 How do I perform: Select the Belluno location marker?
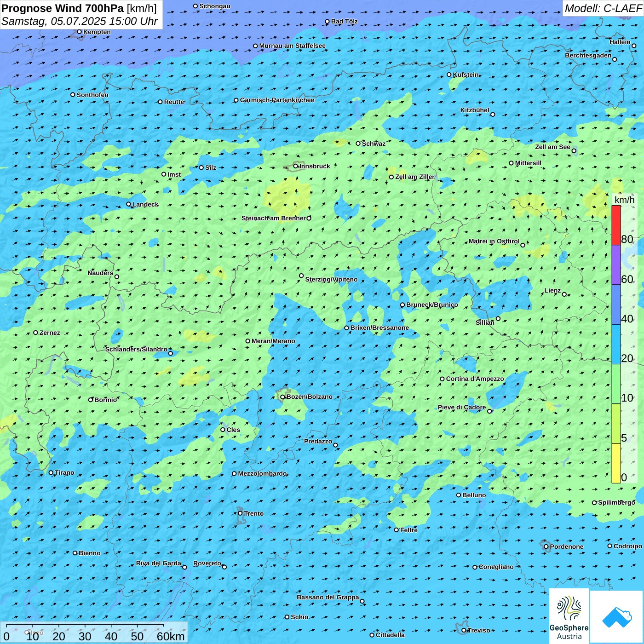coord(459,495)
